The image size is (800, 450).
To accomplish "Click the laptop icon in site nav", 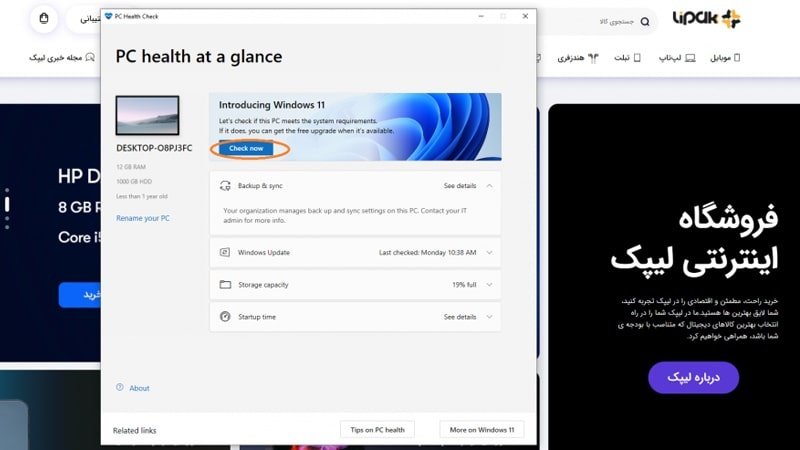I will (690, 58).
